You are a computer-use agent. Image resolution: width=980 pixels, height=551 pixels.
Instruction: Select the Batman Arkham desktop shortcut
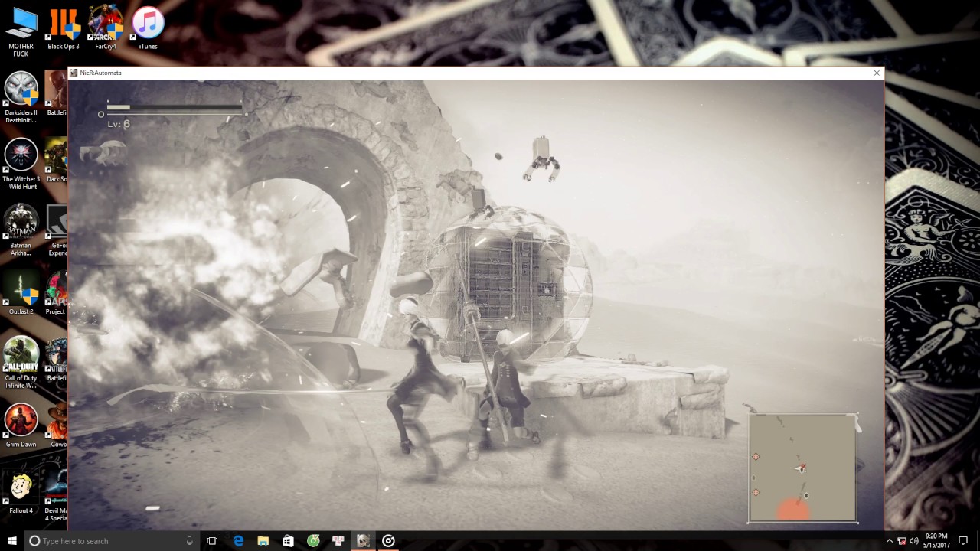[x=21, y=230]
